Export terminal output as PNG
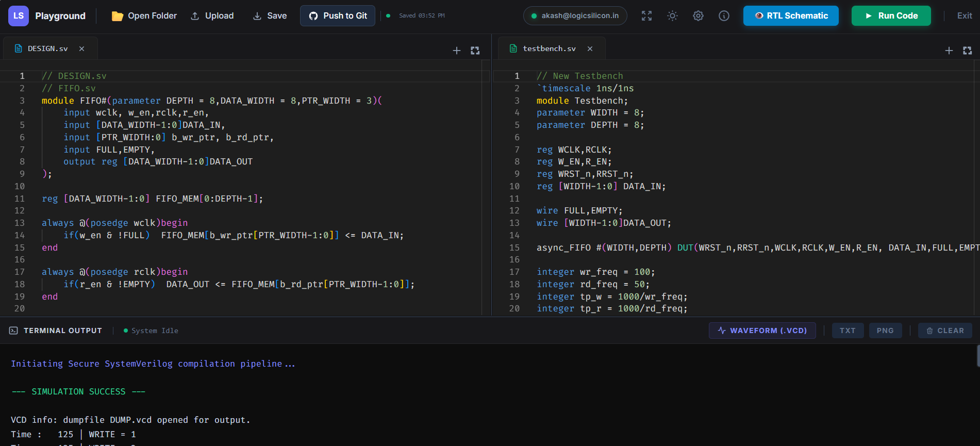Image resolution: width=980 pixels, height=446 pixels. pyautogui.click(x=885, y=331)
